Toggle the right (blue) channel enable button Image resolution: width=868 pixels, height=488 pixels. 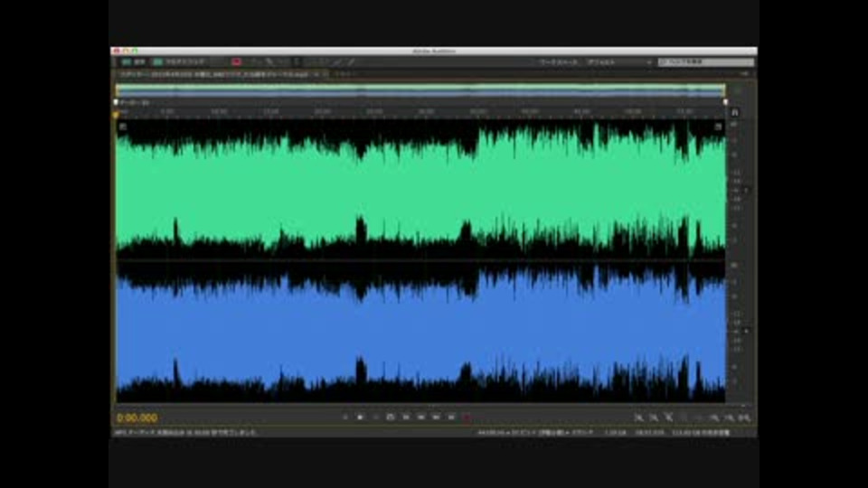click(x=747, y=331)
